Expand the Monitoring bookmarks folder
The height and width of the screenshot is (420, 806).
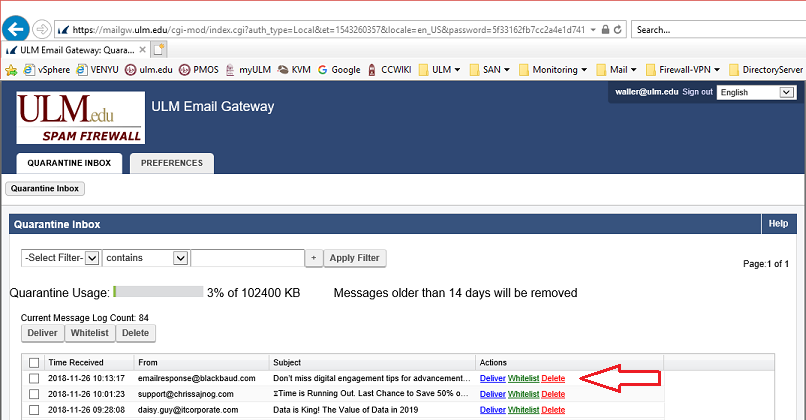553,69
